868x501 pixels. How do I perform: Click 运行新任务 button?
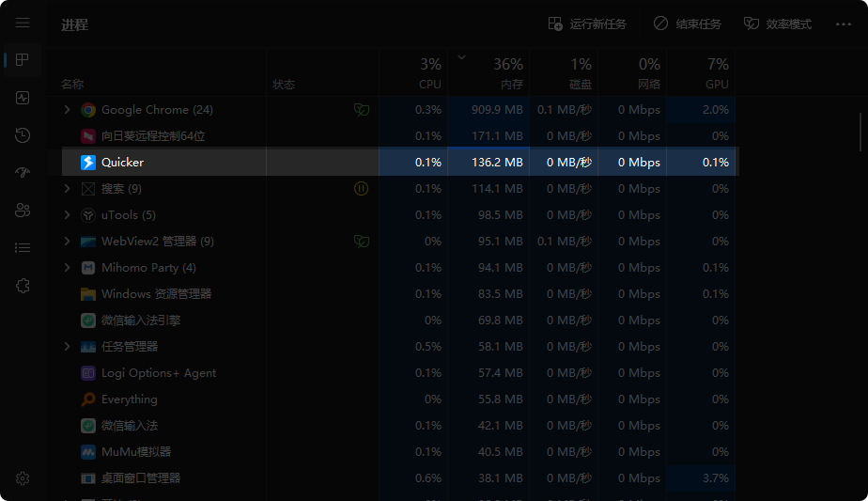[587, 23]
